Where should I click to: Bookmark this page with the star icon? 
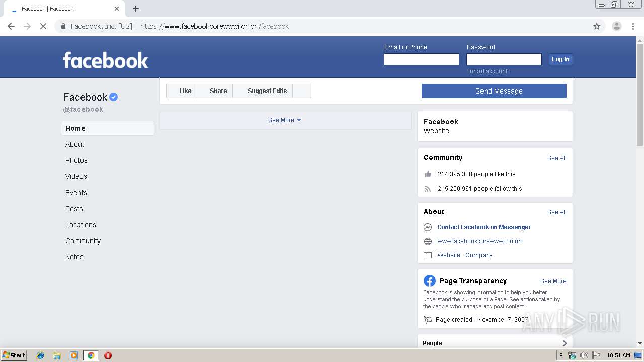pos(597,26)
